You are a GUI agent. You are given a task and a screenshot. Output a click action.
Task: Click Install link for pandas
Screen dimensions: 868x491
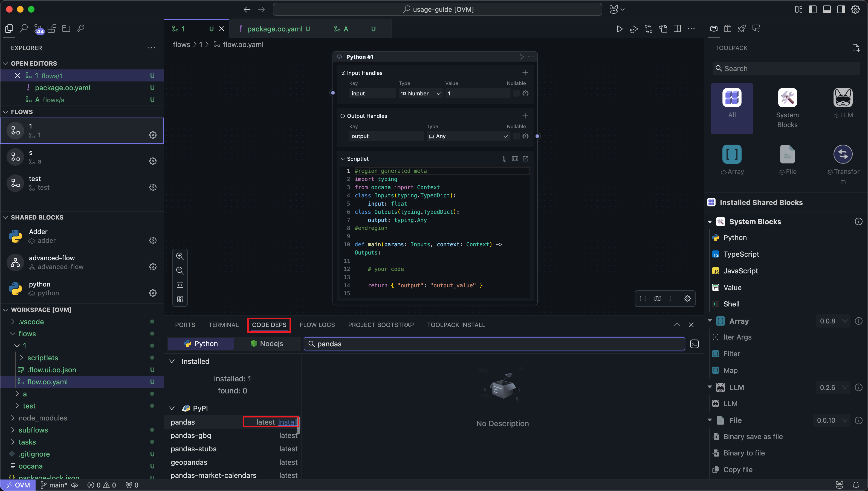287,422
